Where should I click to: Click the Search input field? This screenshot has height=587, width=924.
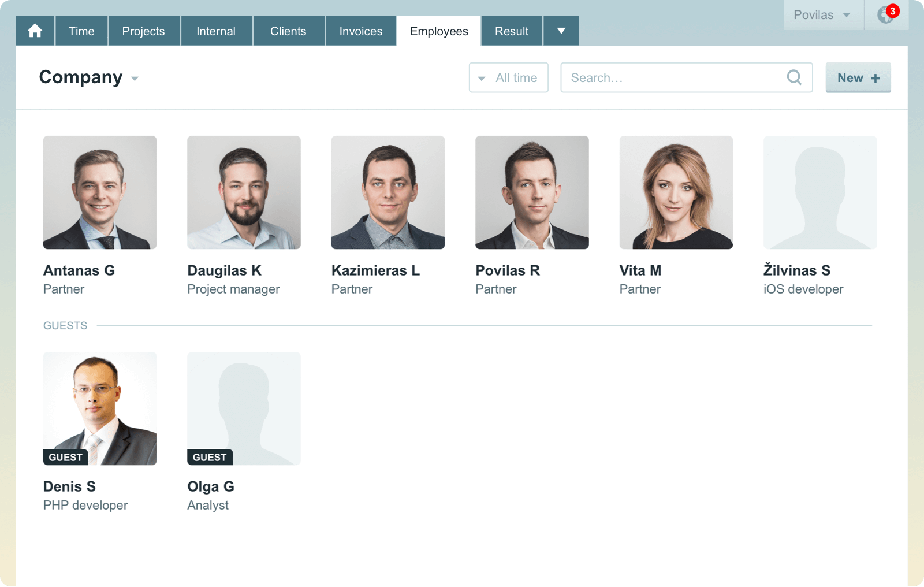pos(664,77)
